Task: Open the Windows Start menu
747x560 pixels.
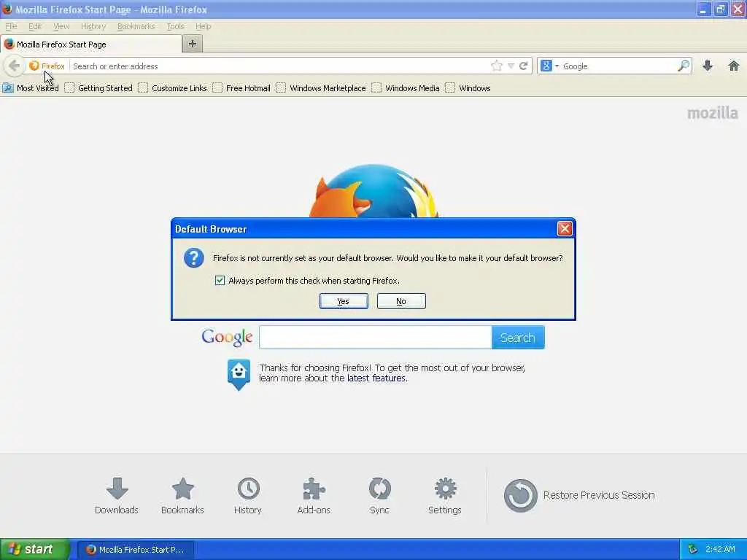Action: (x=35, y=549)
